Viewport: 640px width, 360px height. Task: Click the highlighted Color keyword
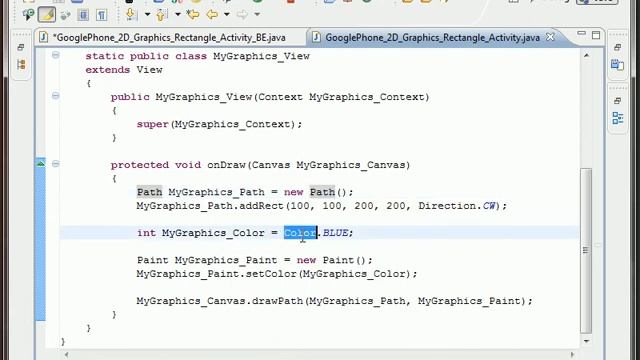300,233
